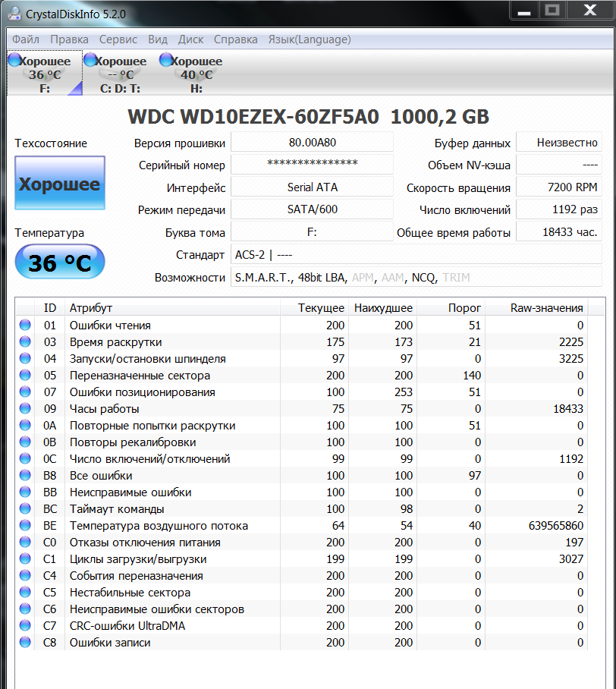Click status orb for Температура воздушного потока row
616x689 pixels.
25,525
